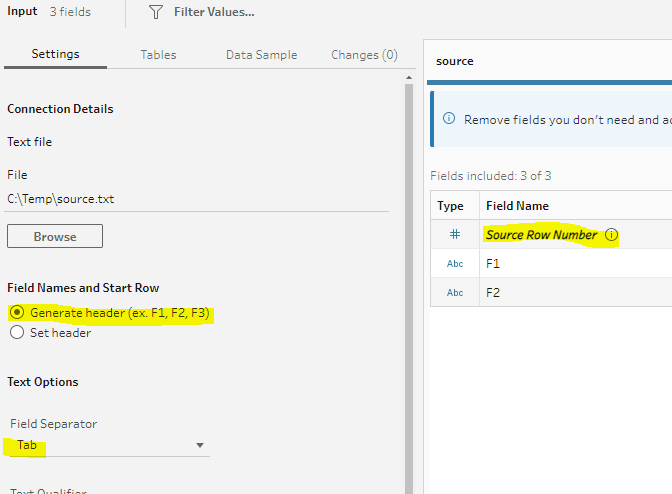Viewport: 672px width, 494px height.
Task: Click Filter Values button
Action: pos(213,12)
